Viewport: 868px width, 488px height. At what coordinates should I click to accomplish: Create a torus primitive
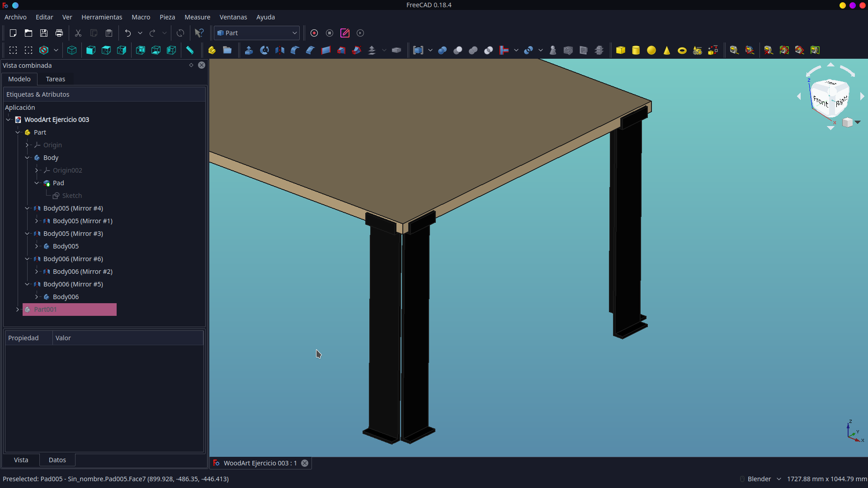pos(682,50)
